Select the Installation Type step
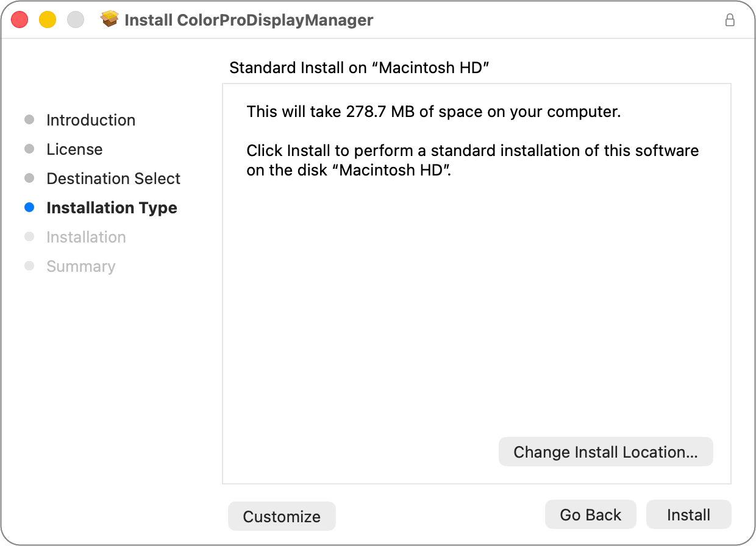756x546 pixels. [112, 207]
